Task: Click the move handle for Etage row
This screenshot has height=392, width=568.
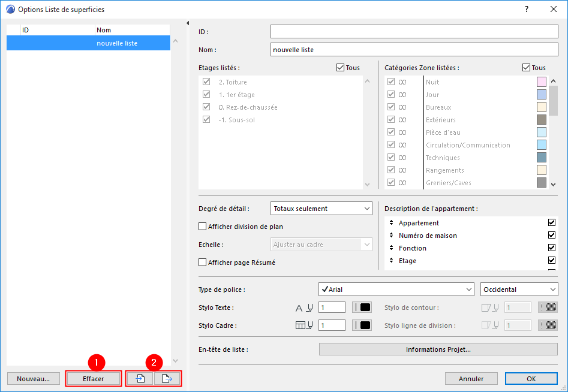Action: [x=391, y=261]
